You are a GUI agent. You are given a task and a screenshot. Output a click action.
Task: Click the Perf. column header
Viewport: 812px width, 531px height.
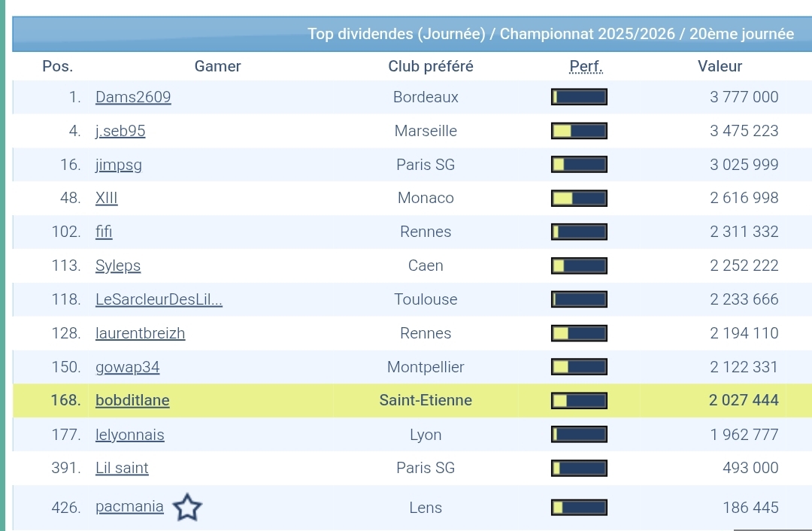tap(586, 66)
